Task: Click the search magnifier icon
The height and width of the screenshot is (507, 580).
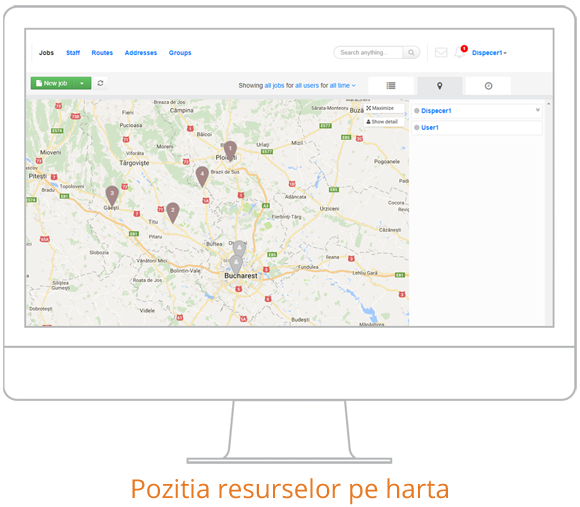Action: coord(411,53)
